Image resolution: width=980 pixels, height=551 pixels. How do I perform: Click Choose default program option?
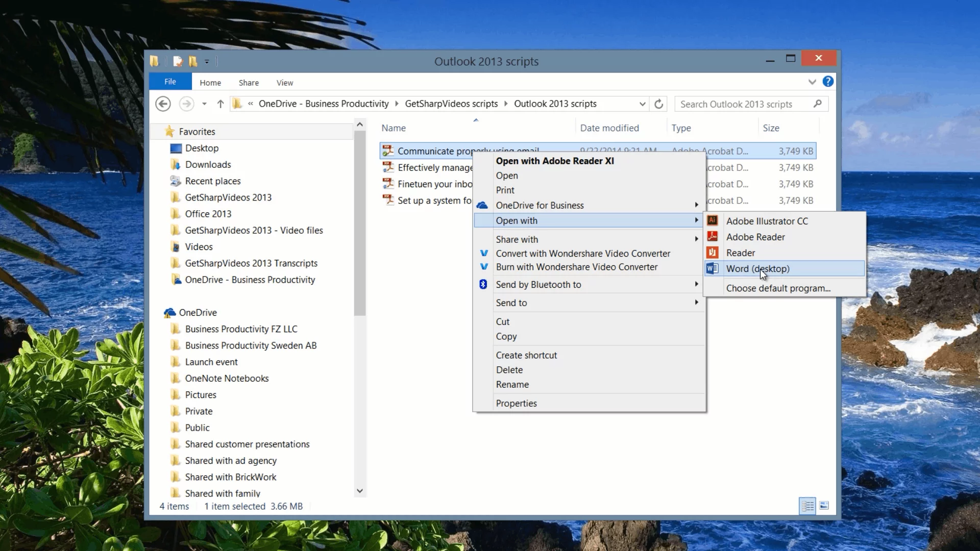tap(778, 288)
